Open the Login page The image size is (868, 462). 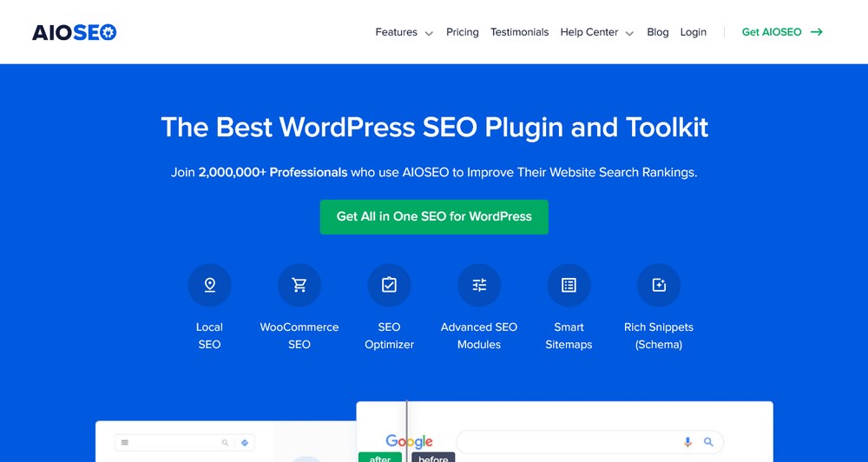pyautogui.click(x=693, y=32)
